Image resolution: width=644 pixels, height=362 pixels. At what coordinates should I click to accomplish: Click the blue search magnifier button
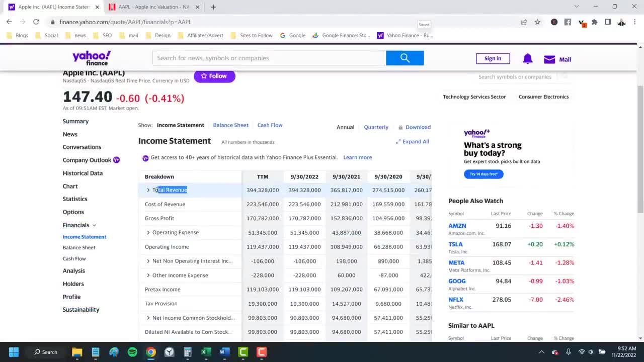pos(405,58)
